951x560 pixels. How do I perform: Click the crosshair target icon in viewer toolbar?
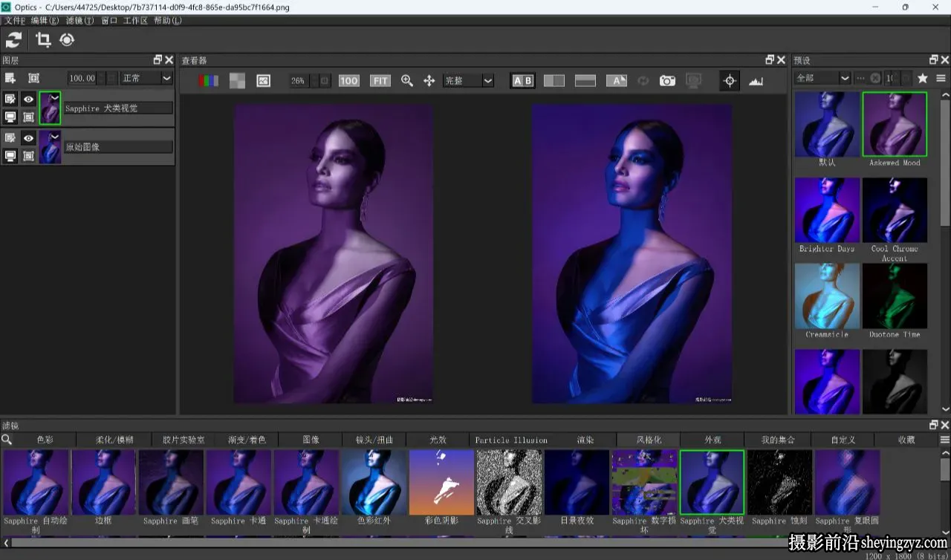click(x=730, y=81)
